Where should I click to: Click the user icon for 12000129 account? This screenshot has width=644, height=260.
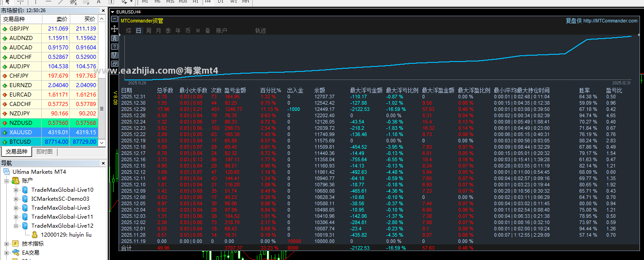[x=35, y=234]
